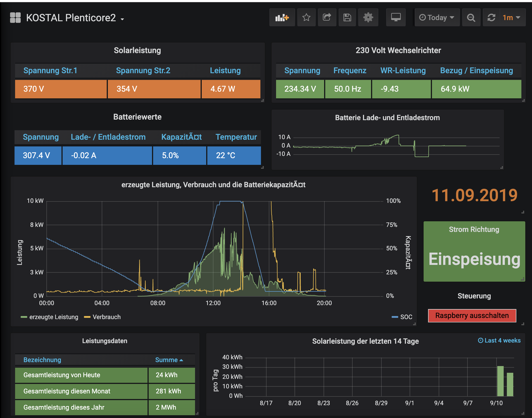Open the 230 Volt Wechselrichter panel menu
The image size is (532, 418).
tap(398, 50)
